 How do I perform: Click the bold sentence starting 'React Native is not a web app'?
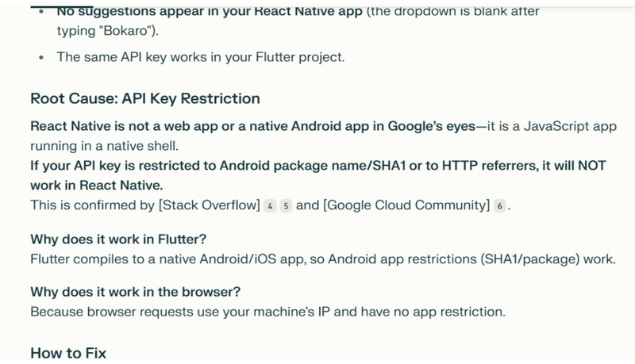pyautogui.click(x=253, y=126)
